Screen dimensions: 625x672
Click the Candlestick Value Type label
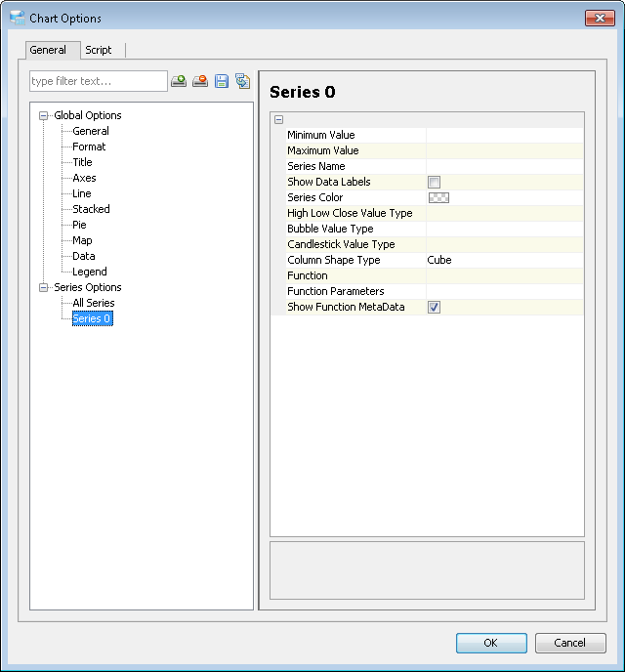342,245
